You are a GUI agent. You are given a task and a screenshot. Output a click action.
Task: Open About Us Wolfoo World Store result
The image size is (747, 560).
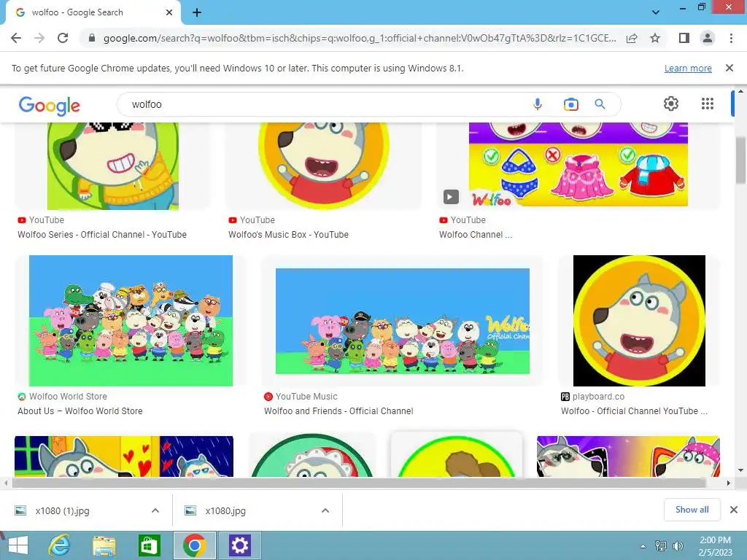coord(80,411)
